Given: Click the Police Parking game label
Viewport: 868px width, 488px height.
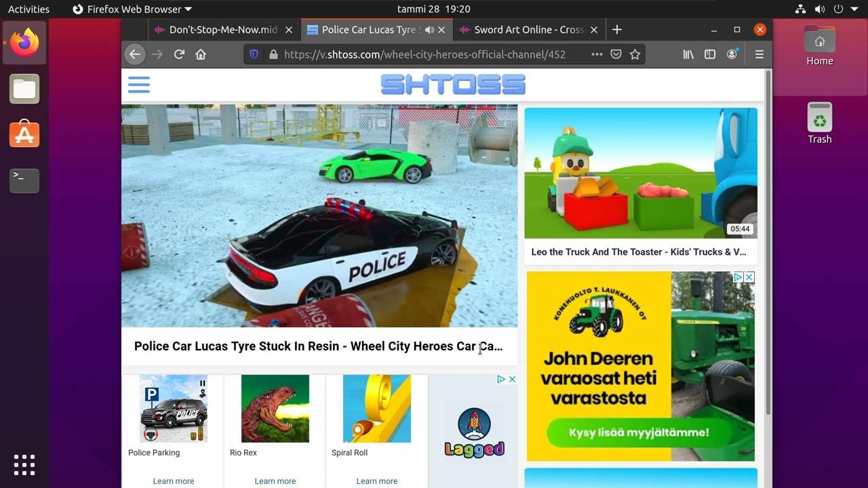Looking at the screenshot, I should coord(154,453).
